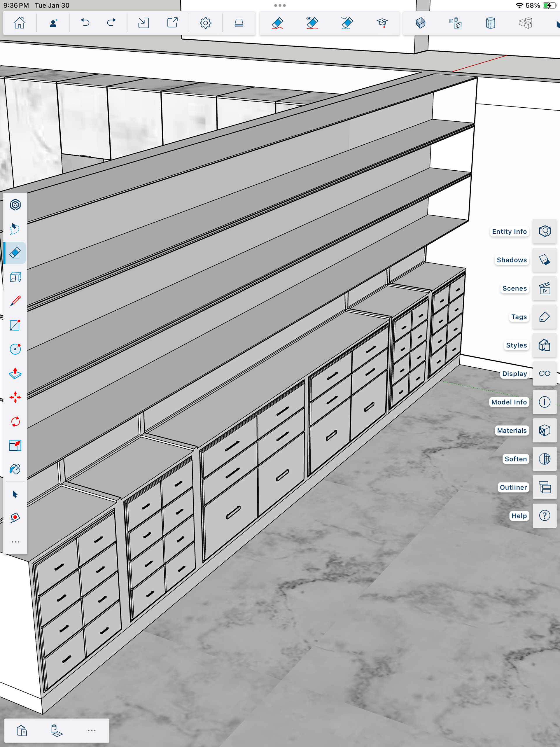Open the Paint Bucket tool

point(15,469)
